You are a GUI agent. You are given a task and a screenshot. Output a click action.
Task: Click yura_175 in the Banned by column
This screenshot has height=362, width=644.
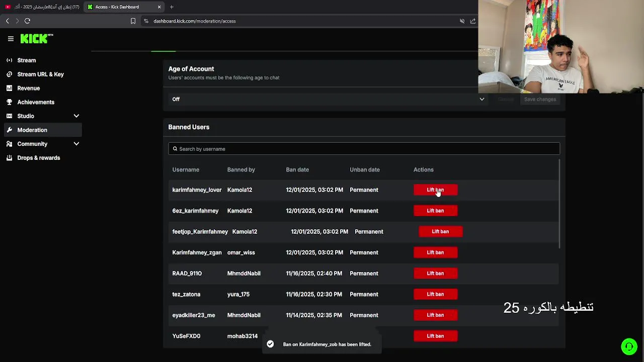click(x=238, y=294)
